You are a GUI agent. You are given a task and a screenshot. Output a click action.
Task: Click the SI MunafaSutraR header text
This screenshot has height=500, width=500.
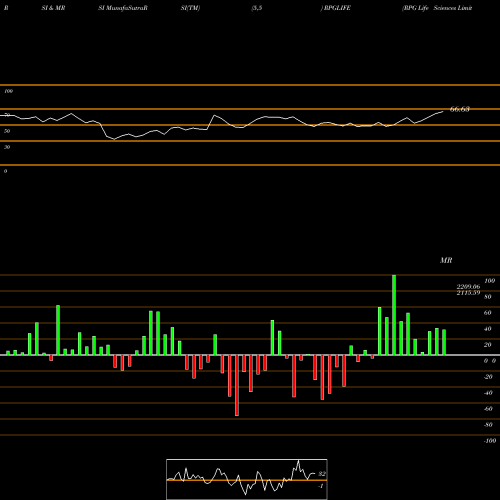[x=123, y=8]
